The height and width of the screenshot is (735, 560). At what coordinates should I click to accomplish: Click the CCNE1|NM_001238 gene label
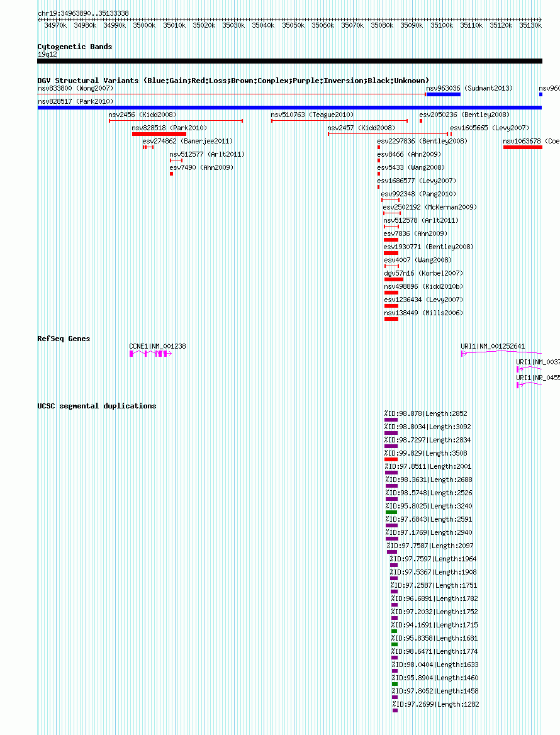coord(157,346)
